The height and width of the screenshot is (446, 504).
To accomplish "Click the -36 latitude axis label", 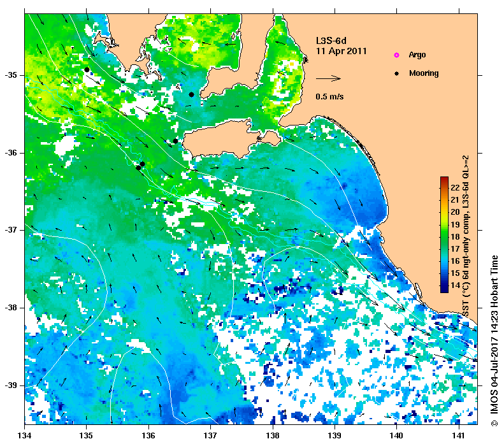I will coord(11,153).
